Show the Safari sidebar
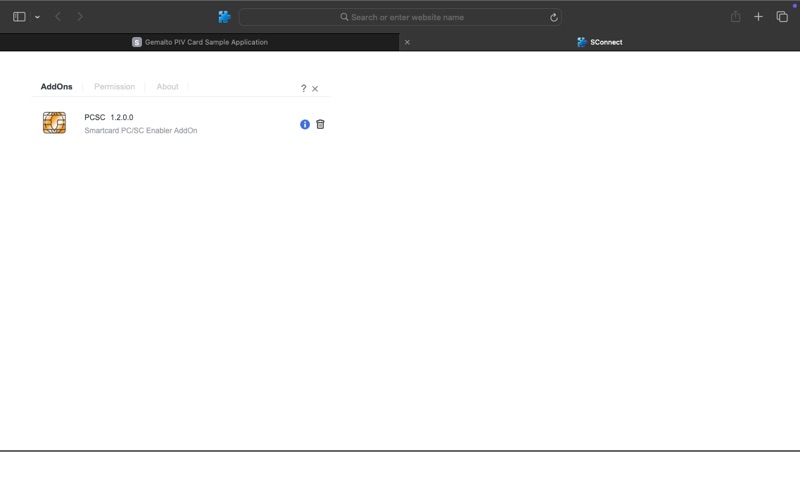Image resolution: width=800 pixels, height=500 pixels. tap(19, 17)
